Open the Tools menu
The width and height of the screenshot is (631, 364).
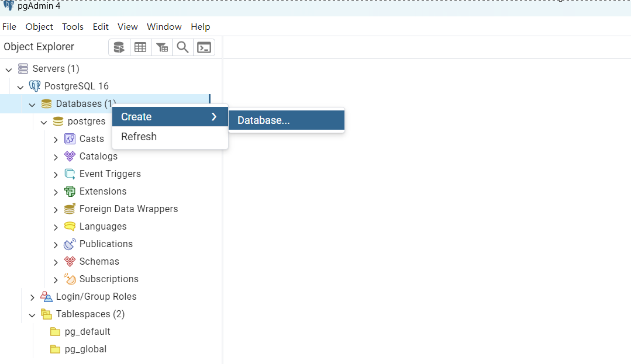coord(73,26)
